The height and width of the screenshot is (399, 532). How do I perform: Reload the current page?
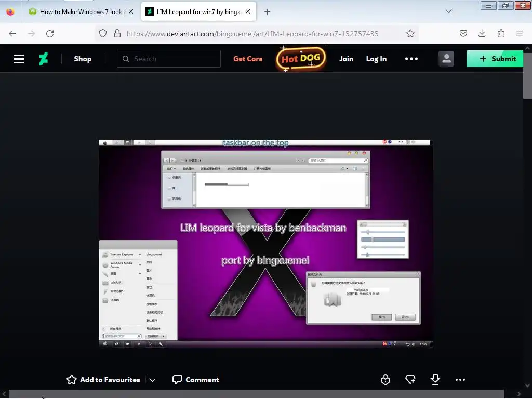tap(50, 33)
